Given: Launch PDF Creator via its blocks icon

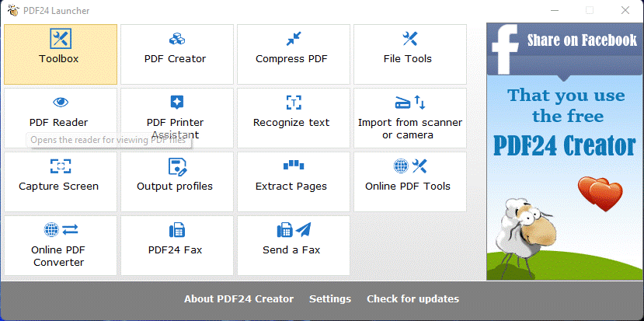Looking at the screenshot, I should [176, 39].
